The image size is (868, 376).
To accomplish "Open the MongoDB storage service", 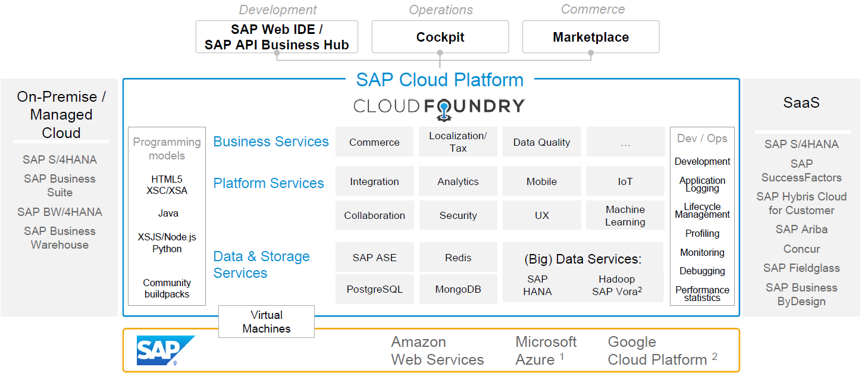I will pyautogui.click(x=457, y=289).
